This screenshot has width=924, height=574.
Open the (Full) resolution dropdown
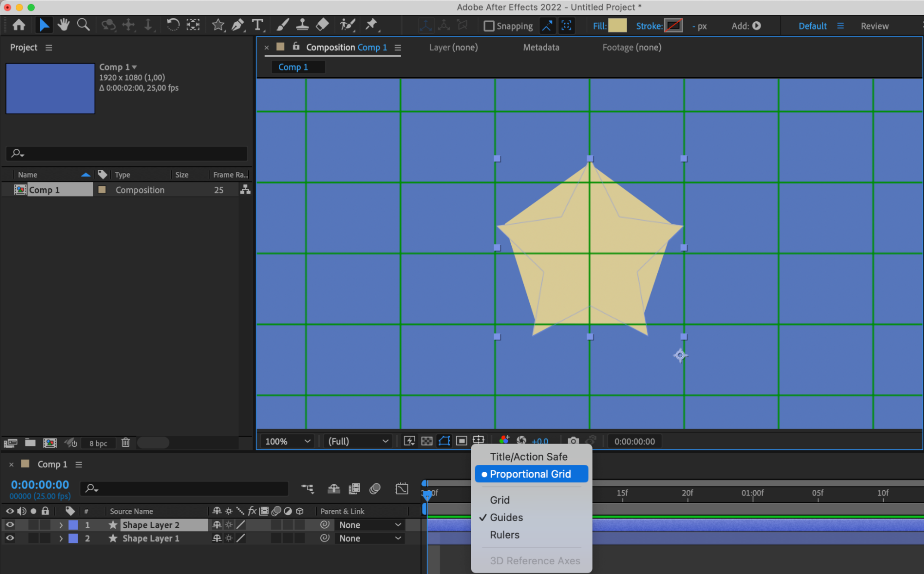tap(357, 441)
